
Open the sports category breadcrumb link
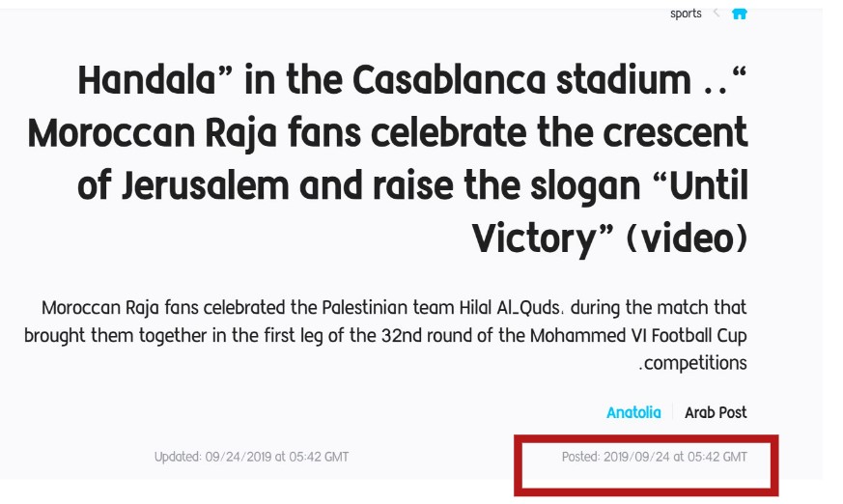[x=686, y=14]
